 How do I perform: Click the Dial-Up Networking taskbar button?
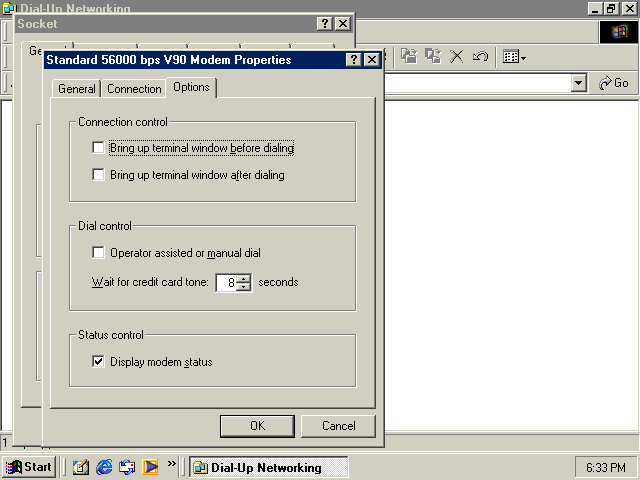[x=269, y=467]
